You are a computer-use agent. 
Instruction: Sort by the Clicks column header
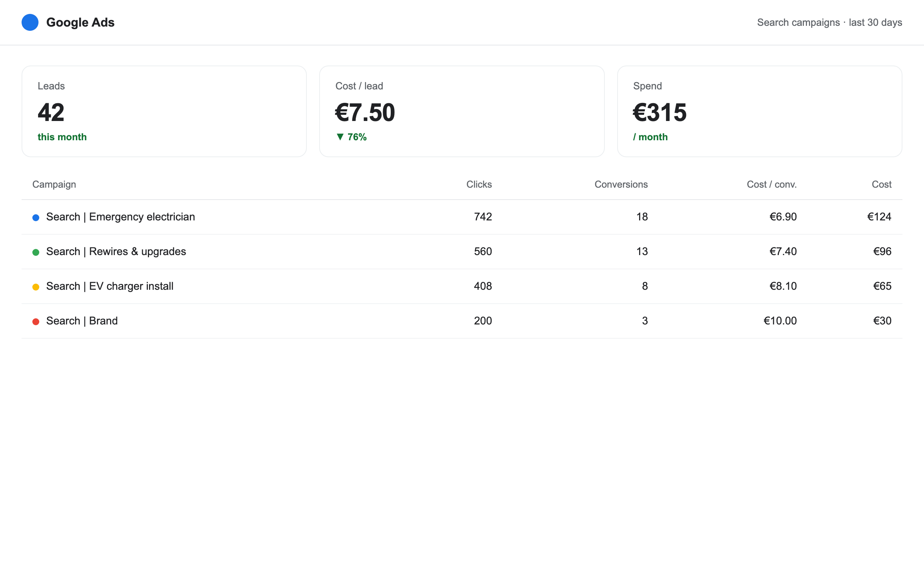479,185
